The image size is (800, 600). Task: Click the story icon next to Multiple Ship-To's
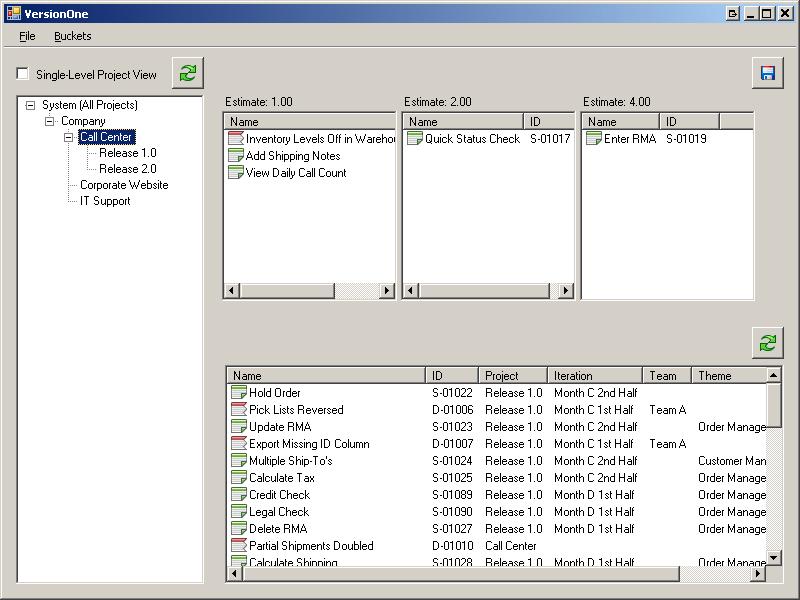pos(239,460)
